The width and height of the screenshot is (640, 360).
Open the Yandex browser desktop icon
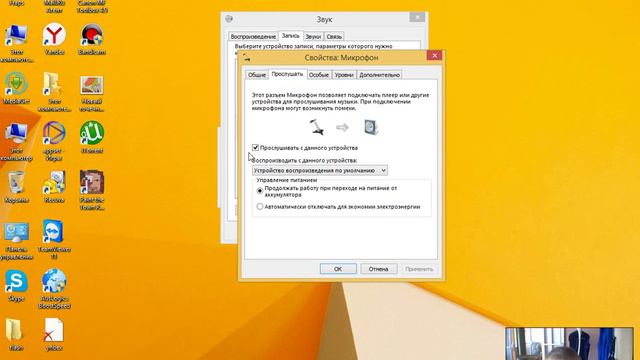tap(54, 39)
